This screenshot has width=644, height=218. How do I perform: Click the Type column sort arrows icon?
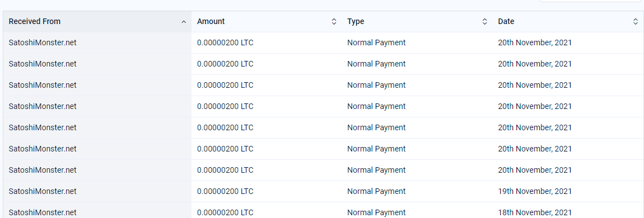[x=484, y=22]
